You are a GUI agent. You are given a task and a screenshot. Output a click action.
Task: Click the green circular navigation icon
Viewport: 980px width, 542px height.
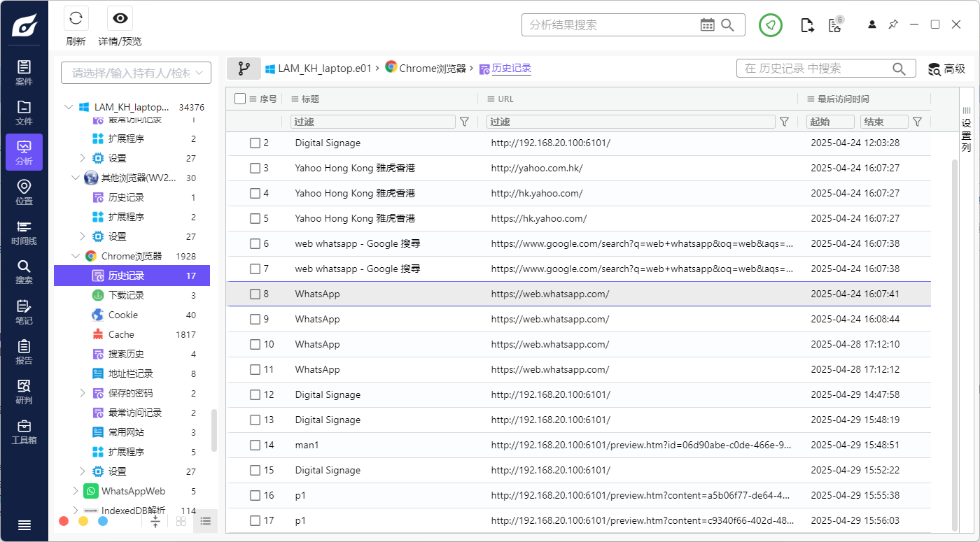[x=771, y=25]
